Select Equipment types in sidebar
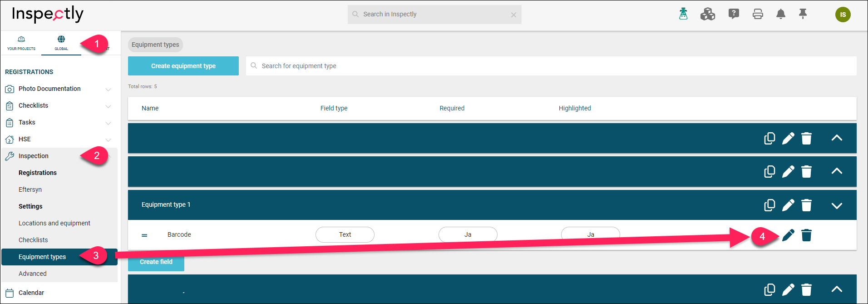 click(59, 257)
